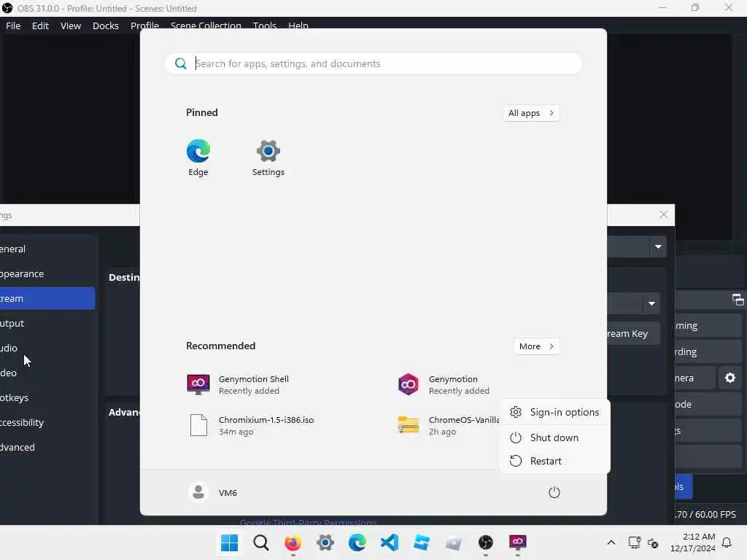Expand More recommended items

click(x=537, y=346)
